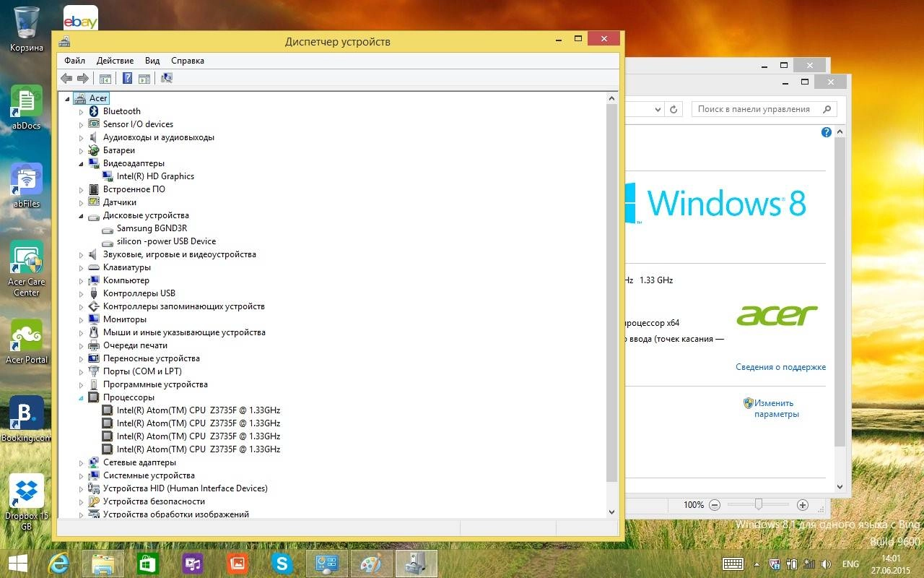Click the Звуковые, игровые и видеоустройства icon
Image resolution: width=924 pixels, height=578 pixels.
(x=93, y=254)
